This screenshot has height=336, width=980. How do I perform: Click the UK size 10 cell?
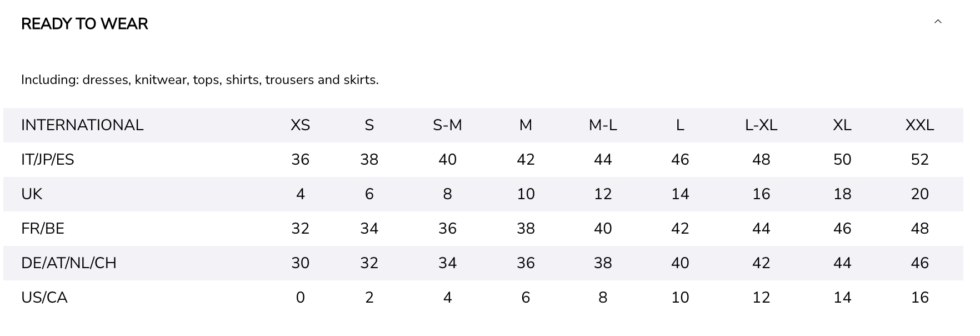pos(526,194)
